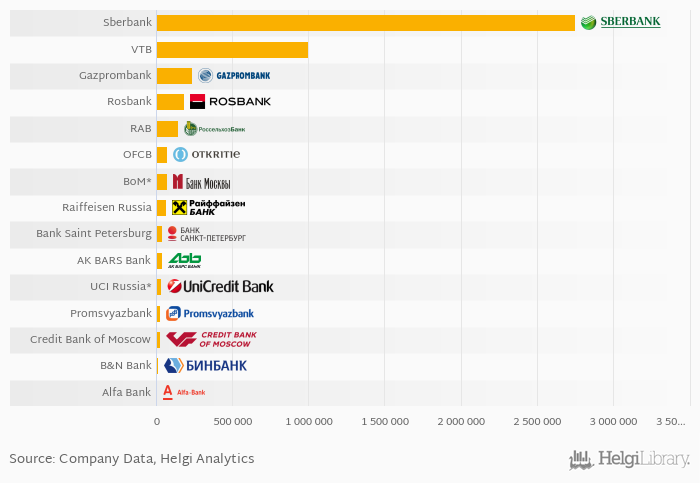Click the Raiffeisen bank logo
Screen dimensions: 700x483
point(208,208)
